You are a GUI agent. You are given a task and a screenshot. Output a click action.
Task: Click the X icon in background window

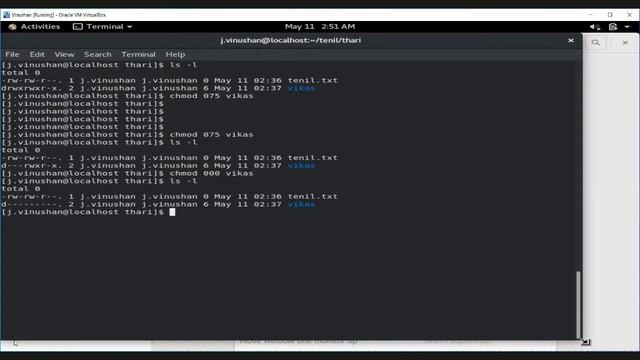[x=624, y=42]
